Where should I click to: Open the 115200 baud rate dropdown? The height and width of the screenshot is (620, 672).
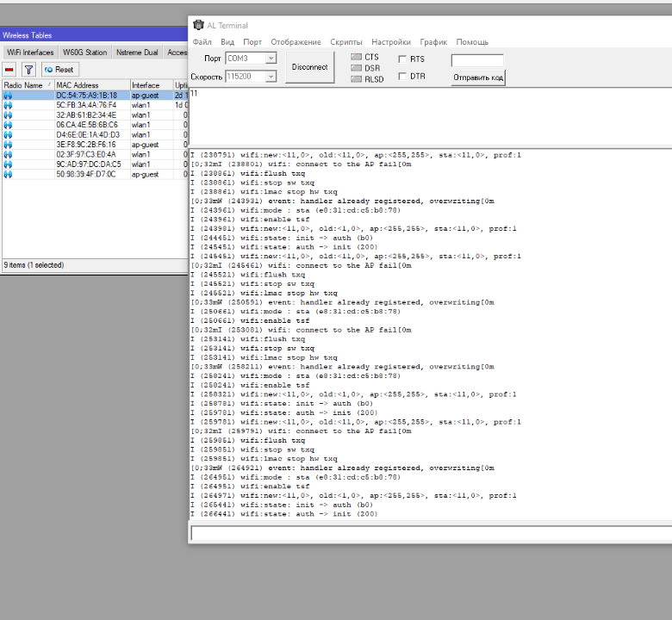[x=271, y=77]
